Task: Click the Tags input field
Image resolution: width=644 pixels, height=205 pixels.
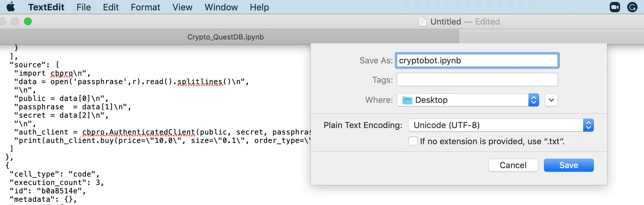Action: (477, 80)
